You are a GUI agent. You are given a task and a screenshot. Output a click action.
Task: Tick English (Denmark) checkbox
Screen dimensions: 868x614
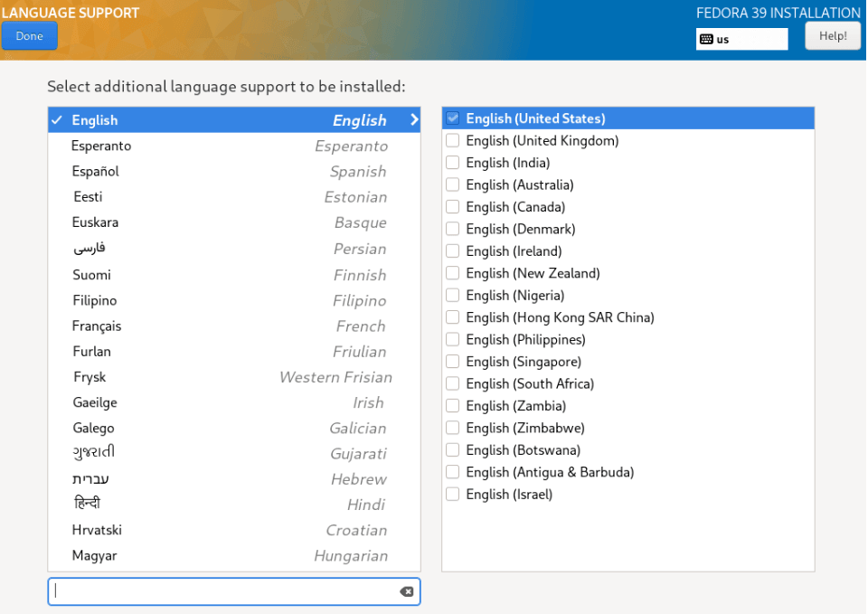click(453, 229)
